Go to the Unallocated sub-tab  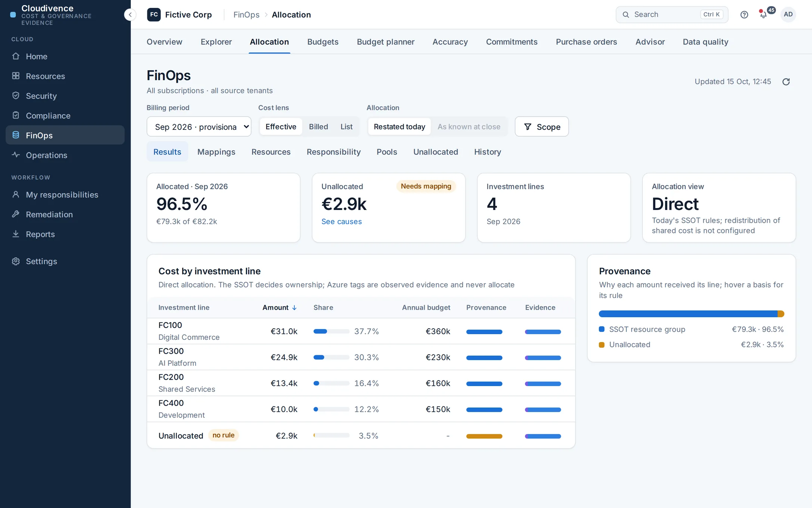click(x=435, y=152)
